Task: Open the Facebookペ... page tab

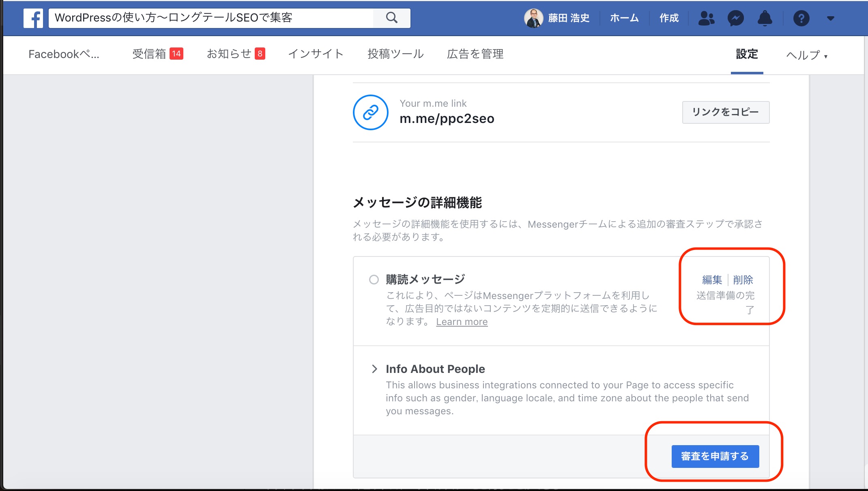Action: click(x=64, y=54)
